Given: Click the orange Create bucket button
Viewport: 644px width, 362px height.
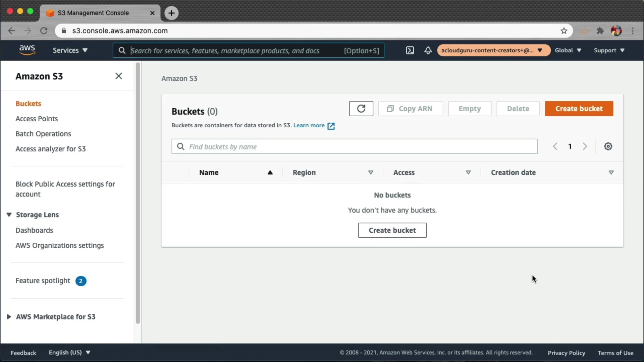Looking at the screenshot, I should (x=579, y=109).
